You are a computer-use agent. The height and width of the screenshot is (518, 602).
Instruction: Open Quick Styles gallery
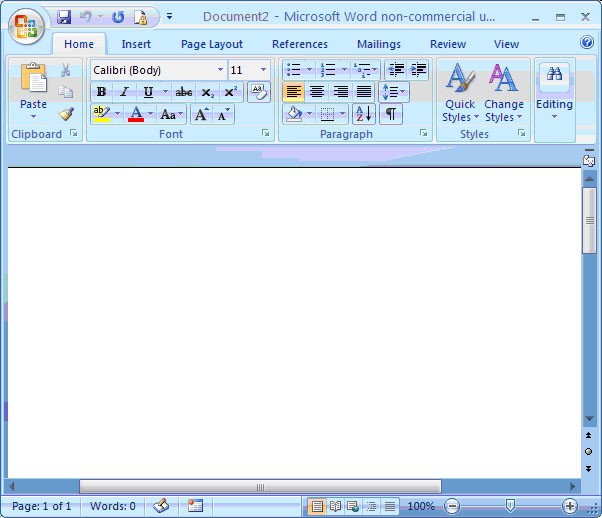[460, 94]
